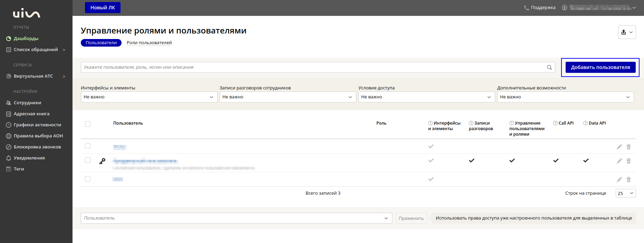
Task: Click the Новый ЛК button
Action: 103,8
